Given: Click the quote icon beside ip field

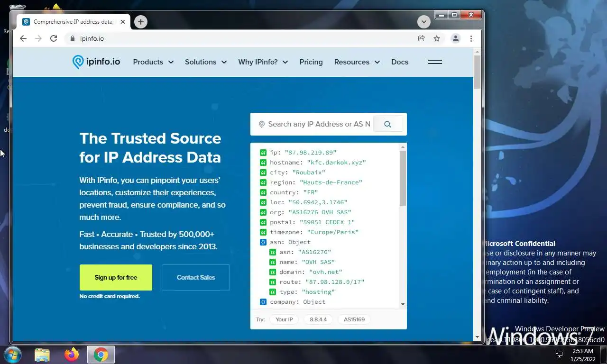Looking at the screenshot, I should [x=263, y=153].
